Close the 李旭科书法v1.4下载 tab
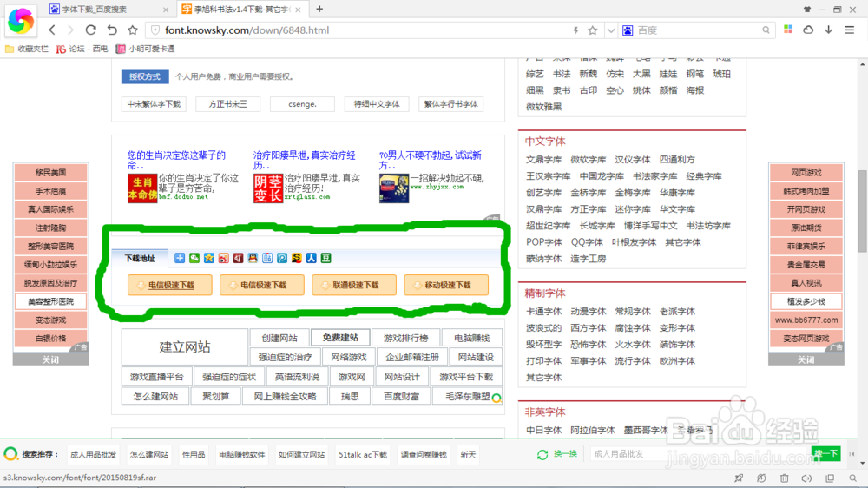 pyautogui.click(x=299, y=10)
